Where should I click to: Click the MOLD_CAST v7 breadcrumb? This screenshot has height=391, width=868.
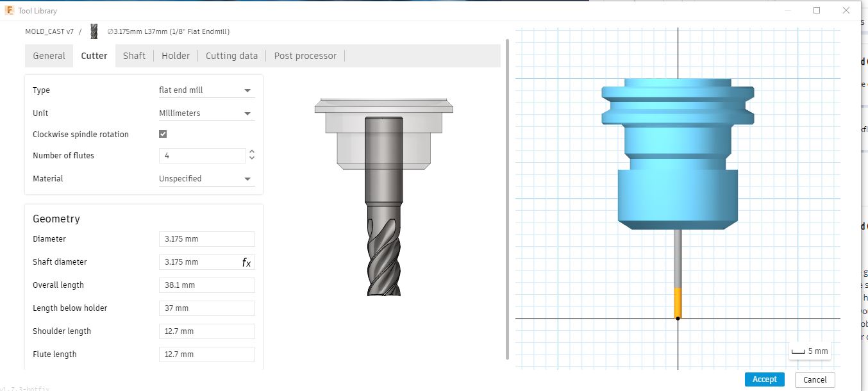tap(49, 31)
